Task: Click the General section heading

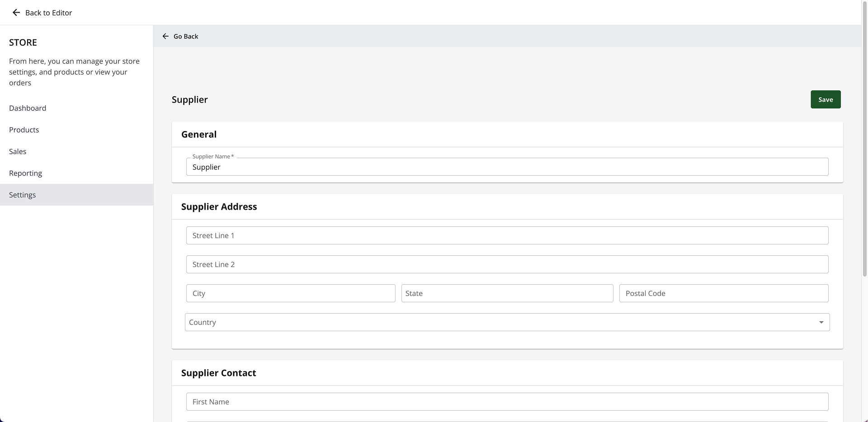Action: point(199,134)
